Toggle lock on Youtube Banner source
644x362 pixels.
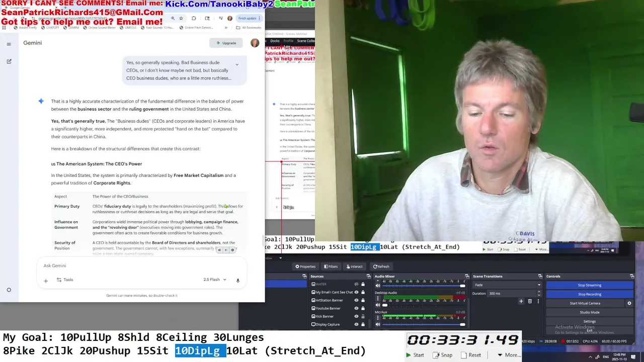(363, 308)
